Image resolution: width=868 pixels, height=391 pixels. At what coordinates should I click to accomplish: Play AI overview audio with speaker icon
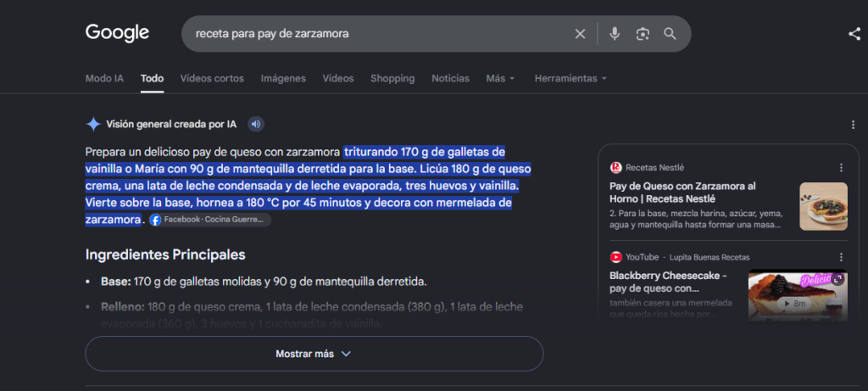pyautogui.click(x=256, y=124)
